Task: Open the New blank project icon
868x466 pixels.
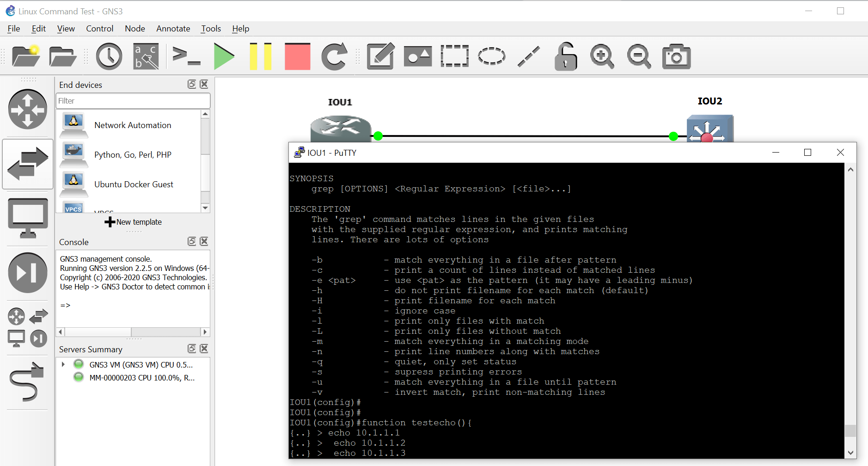Action: click(26, 56)
